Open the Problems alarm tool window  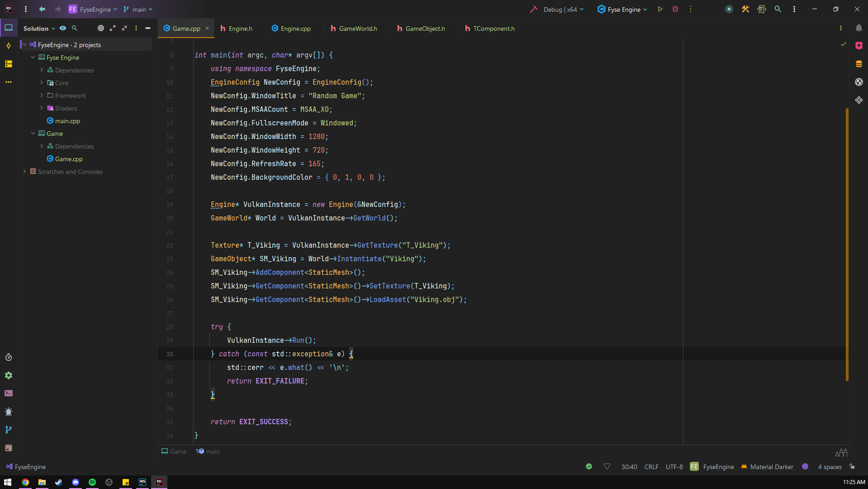pos(9,412)
